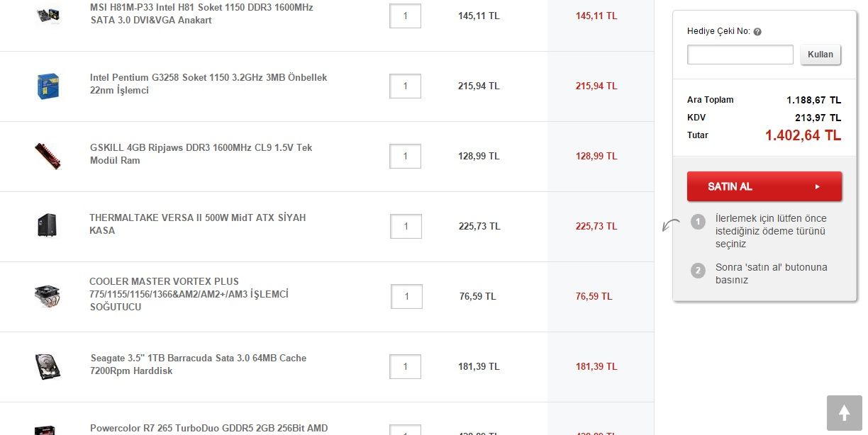Click the MSI H81M-P33 motherboard thumbnail

(48, 14)
